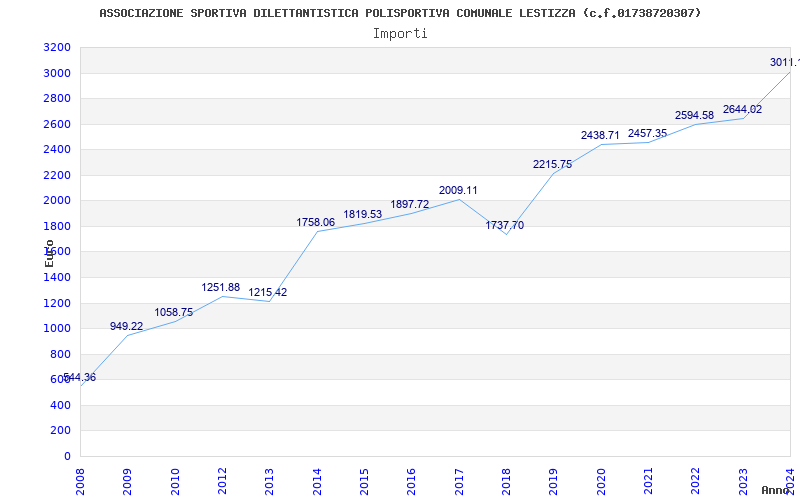Click the 'Importi' subtitle
This screenshot has height=500, width=800.
click(x=400, y=34)
